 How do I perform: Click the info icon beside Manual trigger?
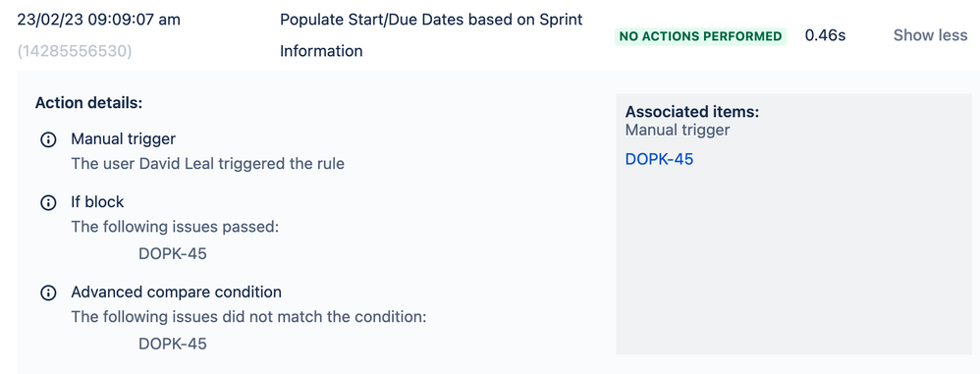pos(48,139)
